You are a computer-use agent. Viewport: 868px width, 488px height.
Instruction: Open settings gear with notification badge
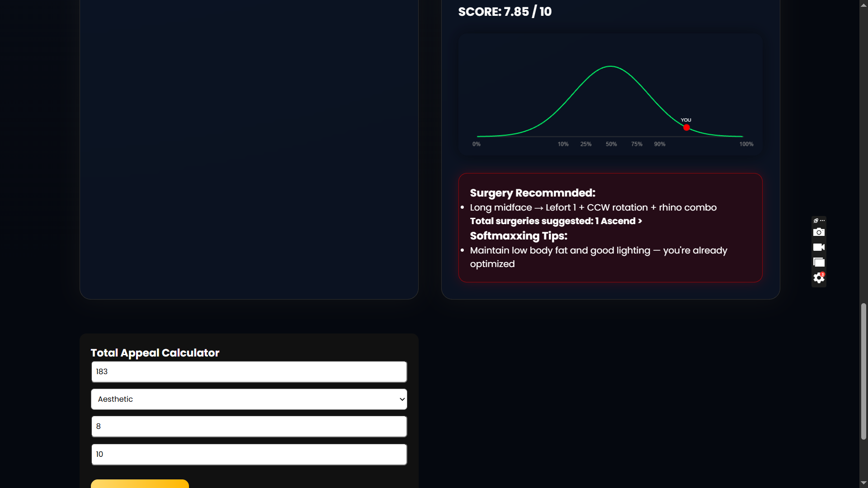click(x=819, y=278)
